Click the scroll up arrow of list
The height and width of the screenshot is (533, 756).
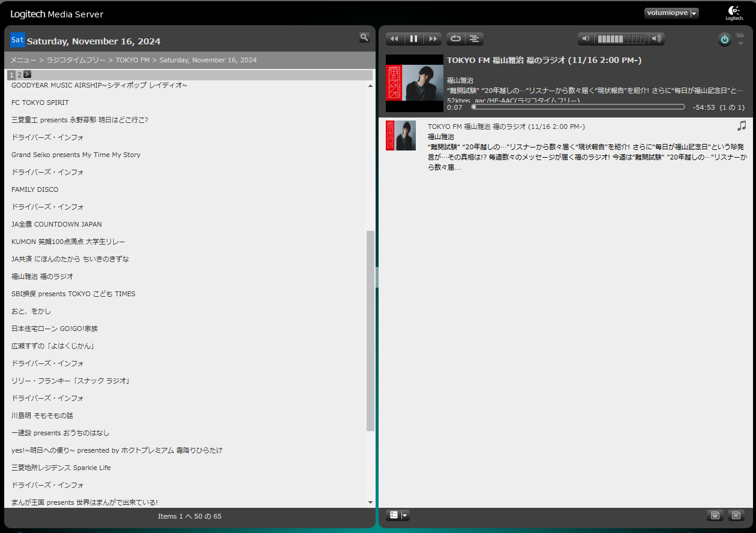(370, 86)
